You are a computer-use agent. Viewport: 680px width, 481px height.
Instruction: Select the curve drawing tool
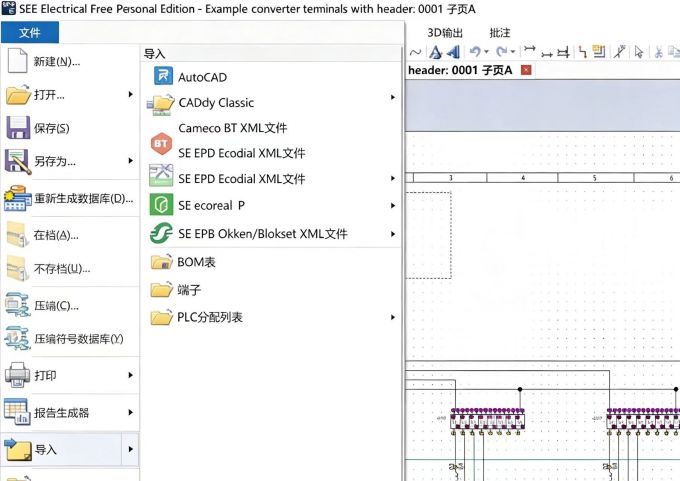(415, 52)
